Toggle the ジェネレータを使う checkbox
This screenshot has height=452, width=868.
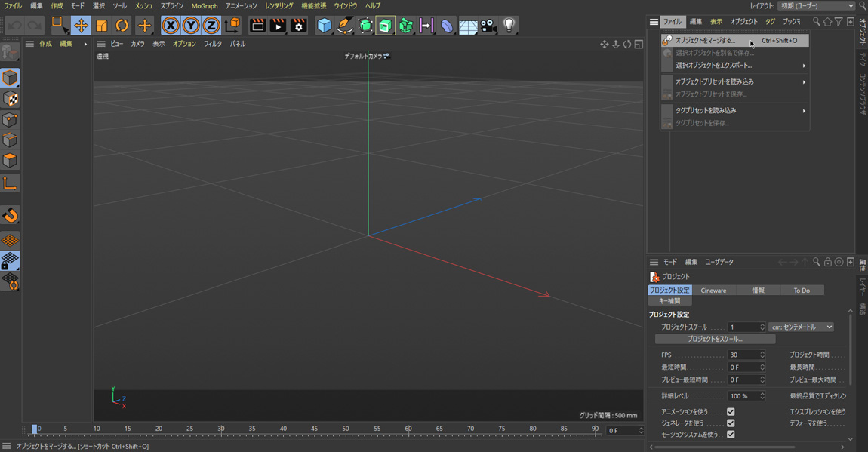[731, 423]
